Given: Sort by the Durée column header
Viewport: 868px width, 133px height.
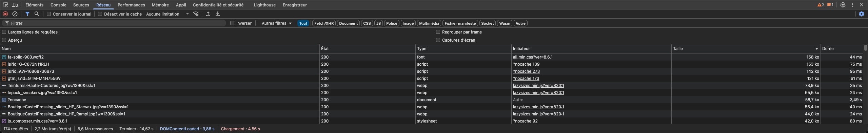Looking at the screenshot, I should tap(842, 49).
